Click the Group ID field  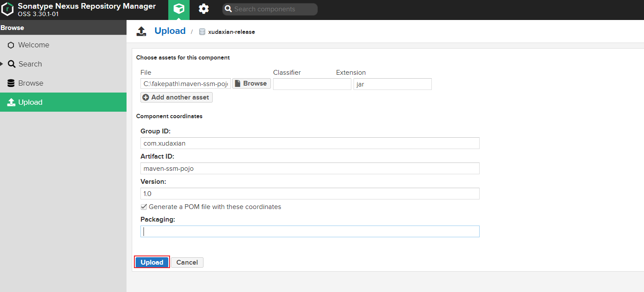tap(310, 143)
